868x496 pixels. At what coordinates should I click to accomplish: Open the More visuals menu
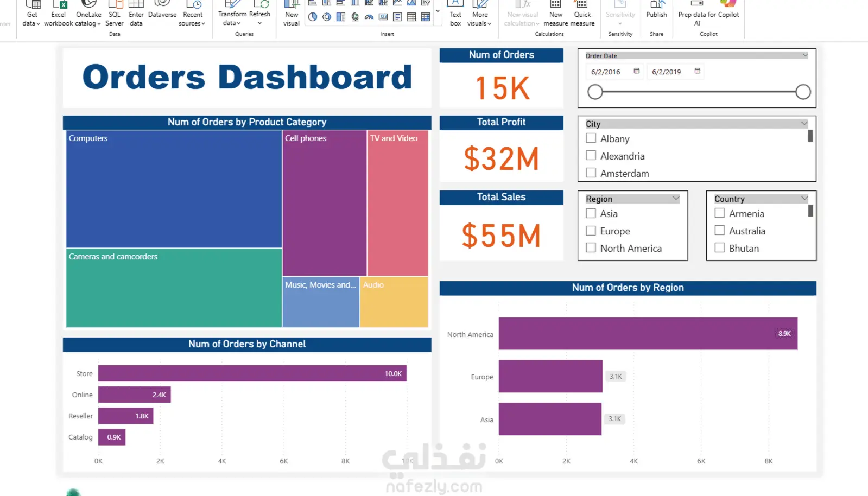pyautogui.click(x=479, y=14)
